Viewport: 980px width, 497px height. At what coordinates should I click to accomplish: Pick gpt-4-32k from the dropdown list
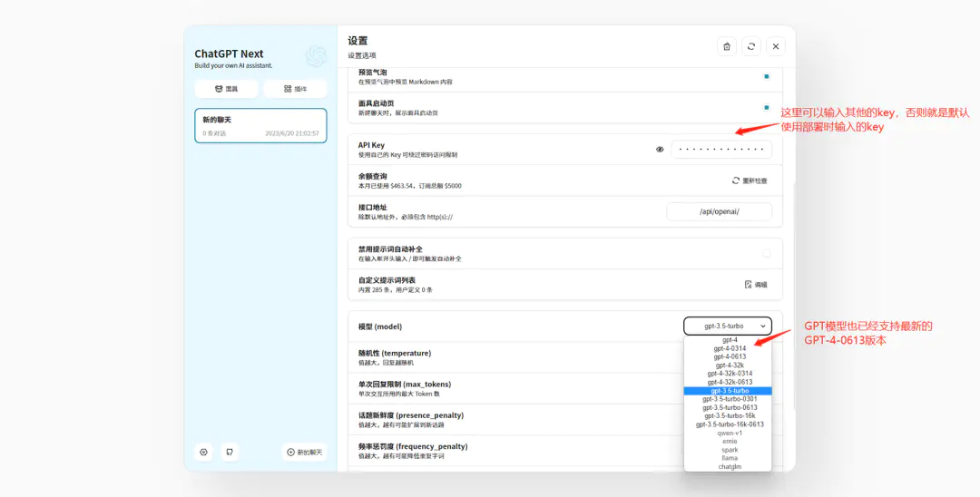[x=729, y=365]
